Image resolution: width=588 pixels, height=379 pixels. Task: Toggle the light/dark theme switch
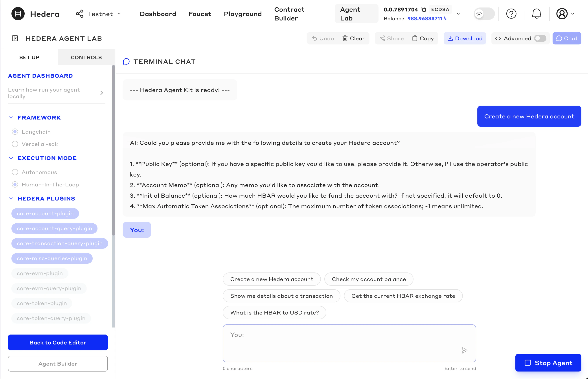pyautogui.click(x=484, y=14)
